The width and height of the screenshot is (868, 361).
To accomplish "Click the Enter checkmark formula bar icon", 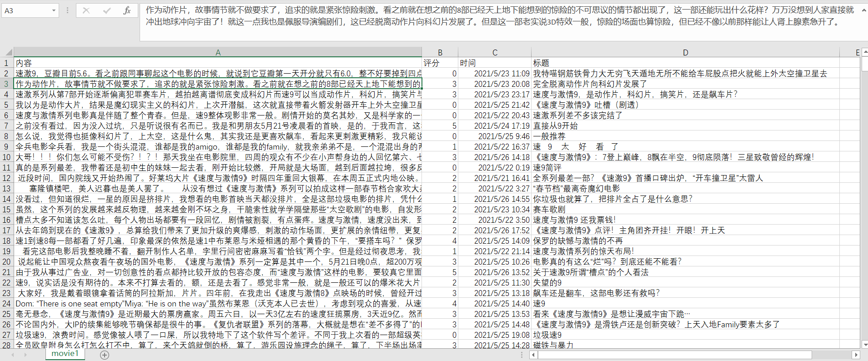I will coord(107,10).
